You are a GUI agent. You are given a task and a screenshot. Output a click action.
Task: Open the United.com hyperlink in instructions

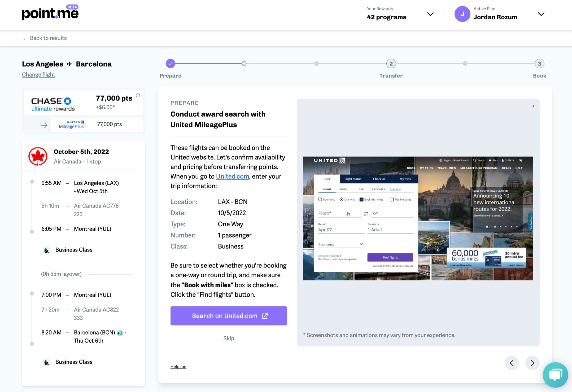point(232,176)
